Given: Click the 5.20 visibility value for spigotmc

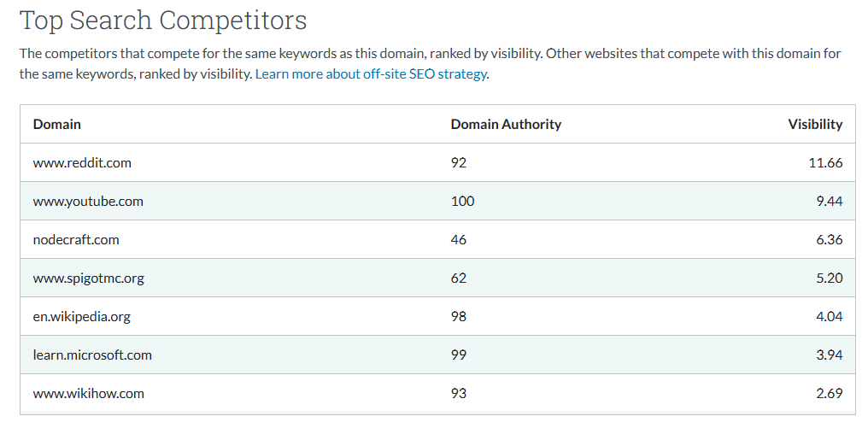Looking at the screenshot, I should pyautogui.click(x=829, y=278).
